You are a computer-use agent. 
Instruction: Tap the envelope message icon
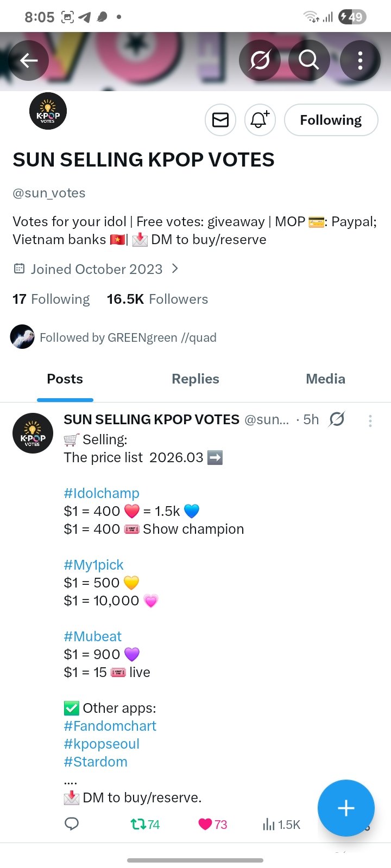pyautogui.click(x=220, y=120)
